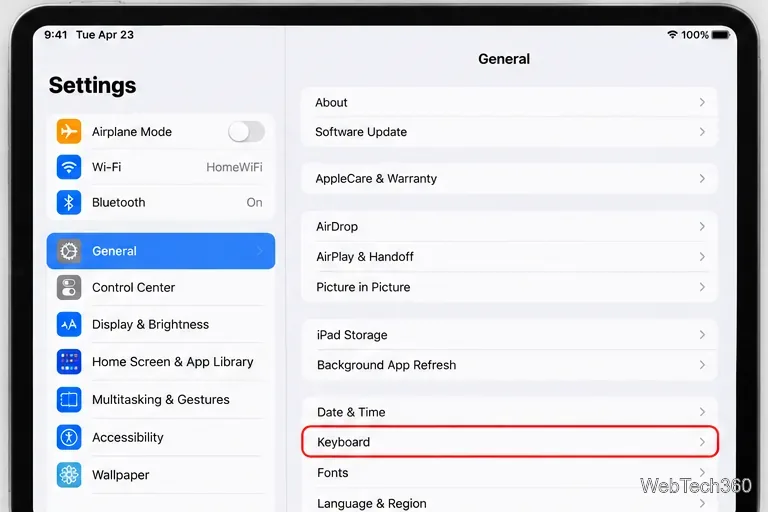
Task: Tap the chevron on AirDrop row
Action: tap(702, 226)
